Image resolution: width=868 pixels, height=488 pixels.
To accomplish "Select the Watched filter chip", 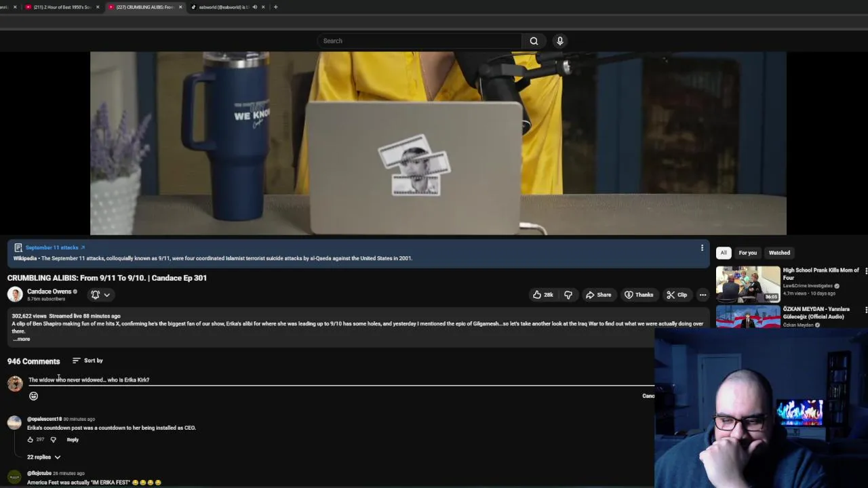I will [x=779, y=253].
